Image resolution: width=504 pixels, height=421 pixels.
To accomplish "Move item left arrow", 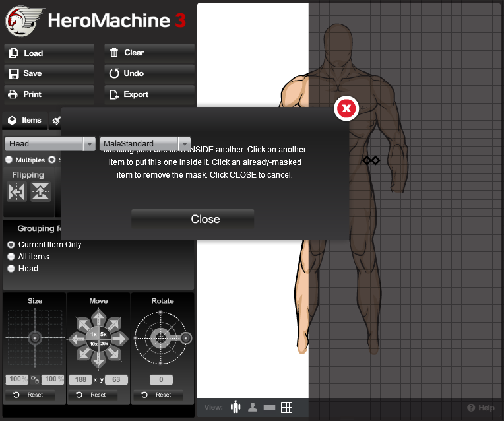I will [78, 339].
